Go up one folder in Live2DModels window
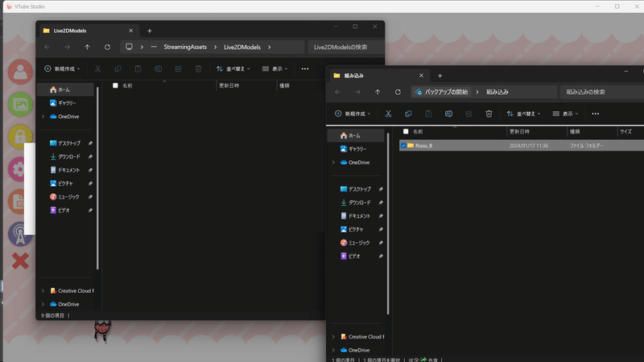The height and width of the screenshot is (362, 644). (87, 47)
